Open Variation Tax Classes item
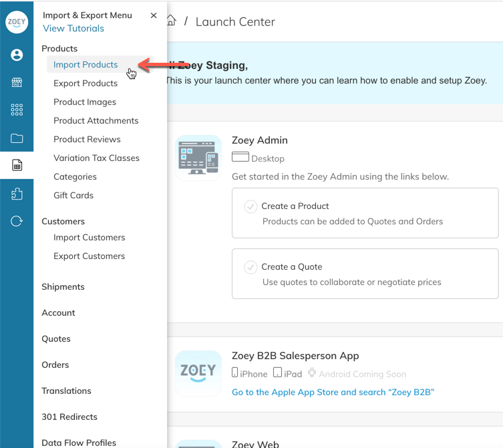Image resolution: width=503 pixels, height=448 pixels. point(97,158)
